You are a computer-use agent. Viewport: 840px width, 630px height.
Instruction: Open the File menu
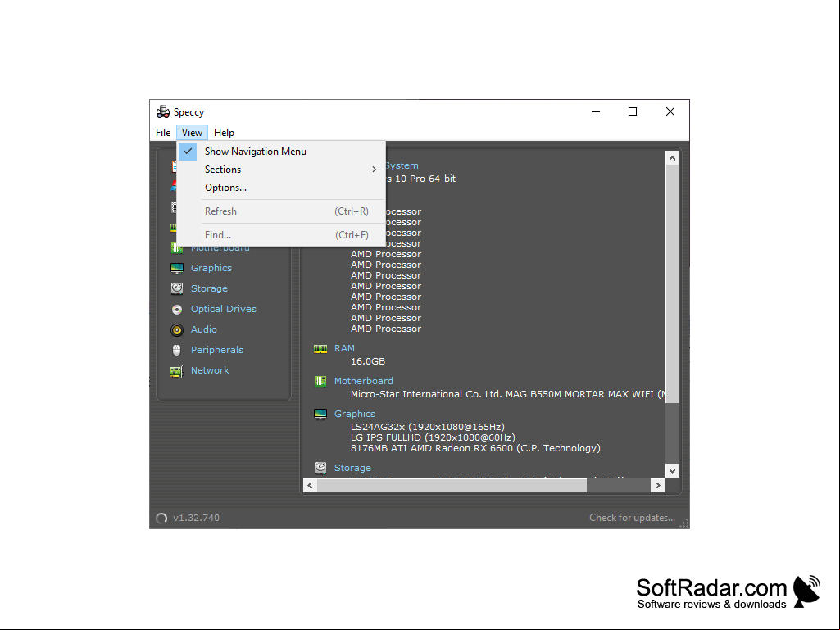[x=163, y=133]
